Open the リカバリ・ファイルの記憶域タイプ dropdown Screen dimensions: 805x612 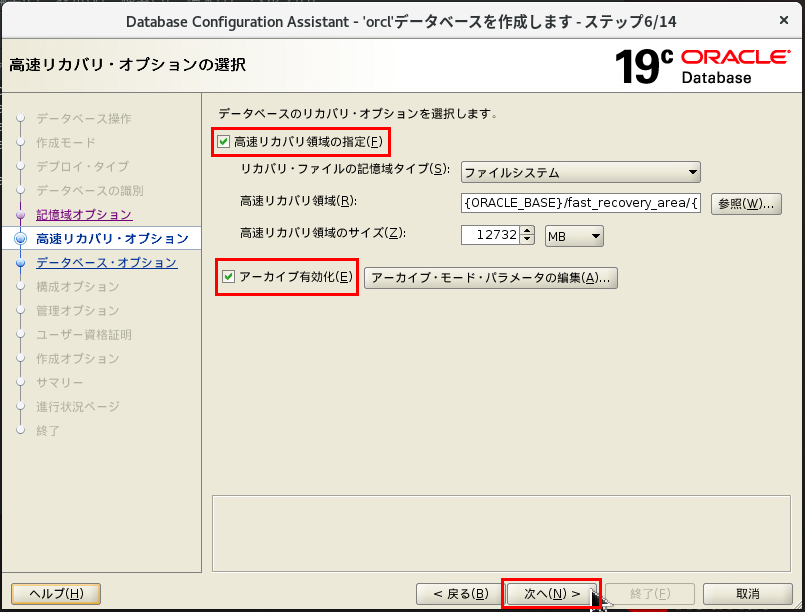[693, 172]
